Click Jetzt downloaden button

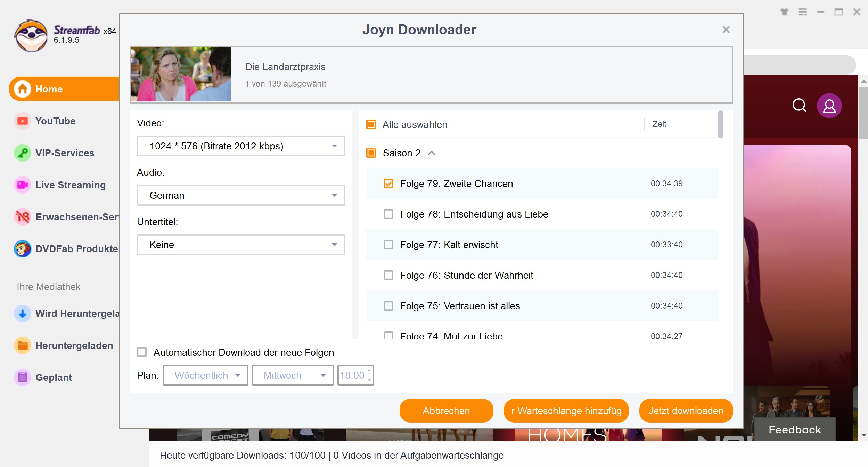point(685,411)
